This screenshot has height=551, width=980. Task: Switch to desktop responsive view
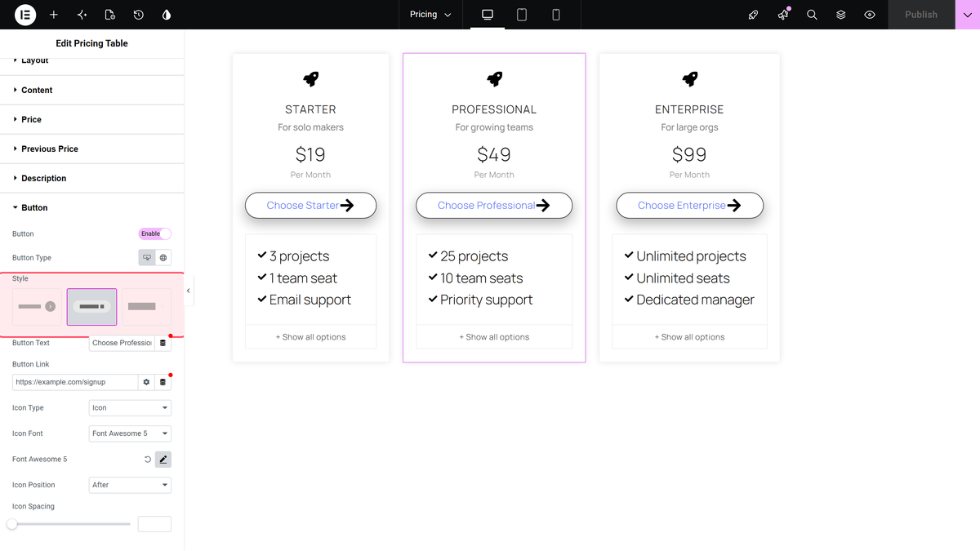pyautogui.click(x=488, y=15)
